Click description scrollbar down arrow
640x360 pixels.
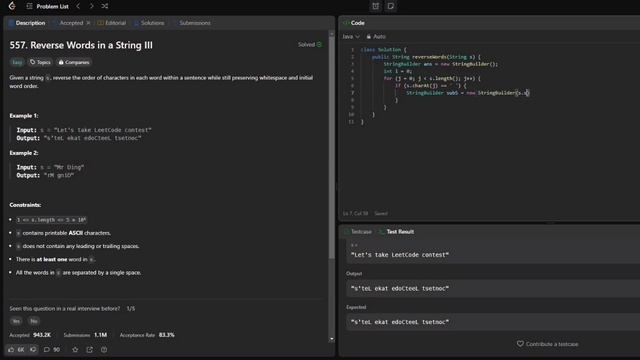[331, 339]
